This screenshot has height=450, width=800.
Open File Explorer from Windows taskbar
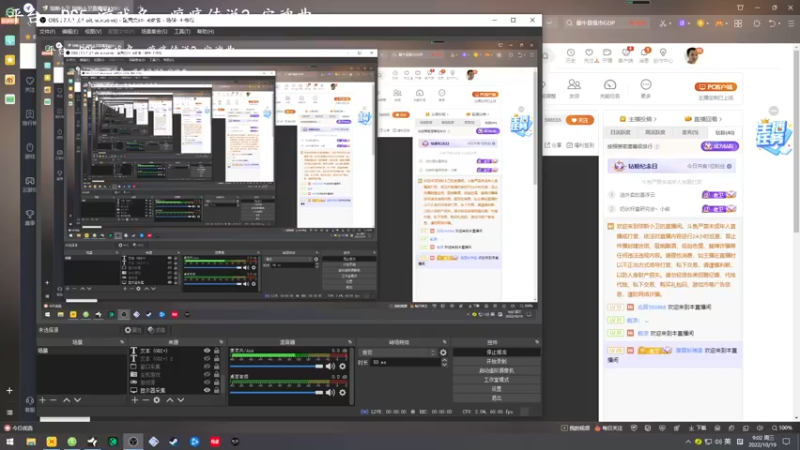click(31, 441)
